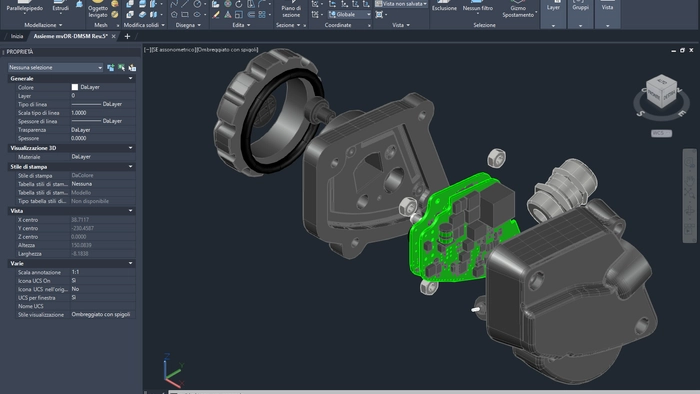Collapse the Vista properties section
700x394 pixels.
[130, 211]
